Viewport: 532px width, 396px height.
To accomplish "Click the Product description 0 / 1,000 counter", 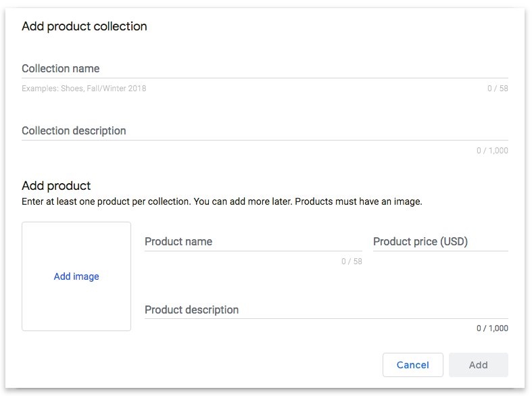I will (x=492, y=328).
